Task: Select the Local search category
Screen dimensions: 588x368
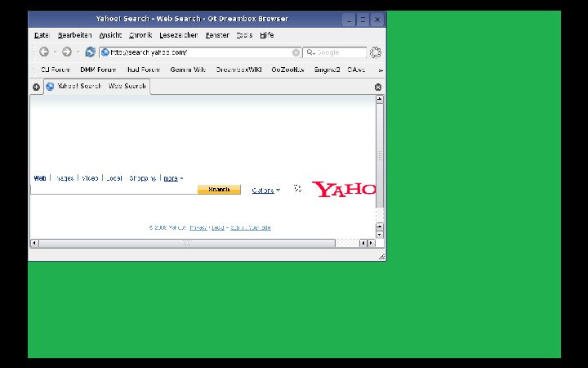Action: [114, 178]
